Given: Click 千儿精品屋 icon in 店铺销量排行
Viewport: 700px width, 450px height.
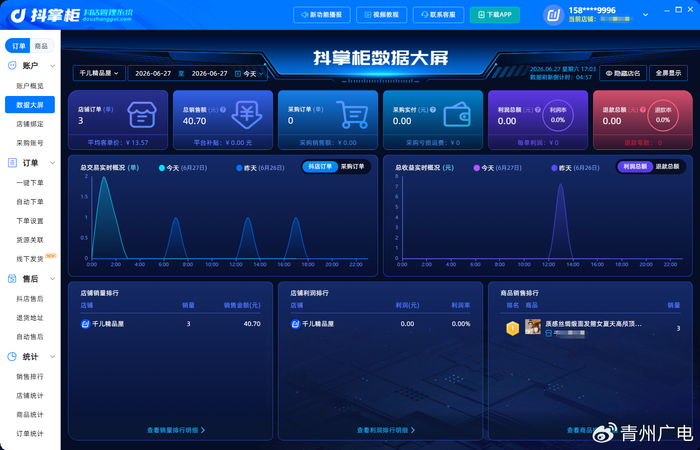Looking at the screenshot, I should pyautogui.click(x=85, y=324).
